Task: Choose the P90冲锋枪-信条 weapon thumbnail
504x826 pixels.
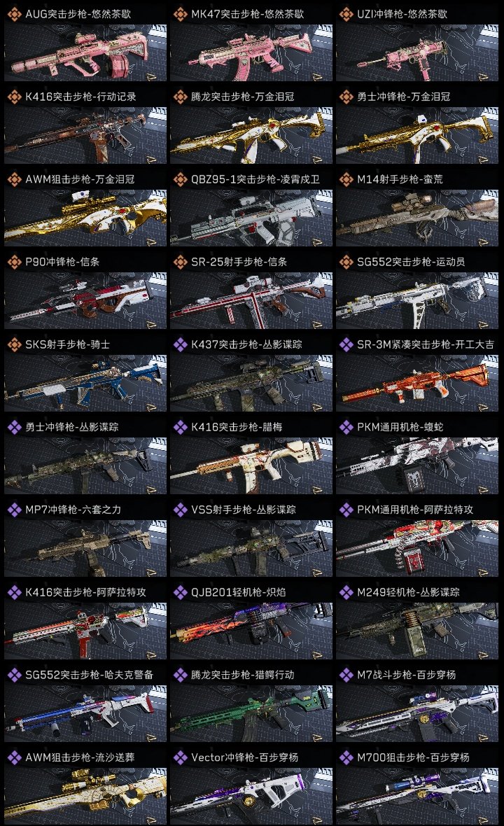Action: (85, 301)
